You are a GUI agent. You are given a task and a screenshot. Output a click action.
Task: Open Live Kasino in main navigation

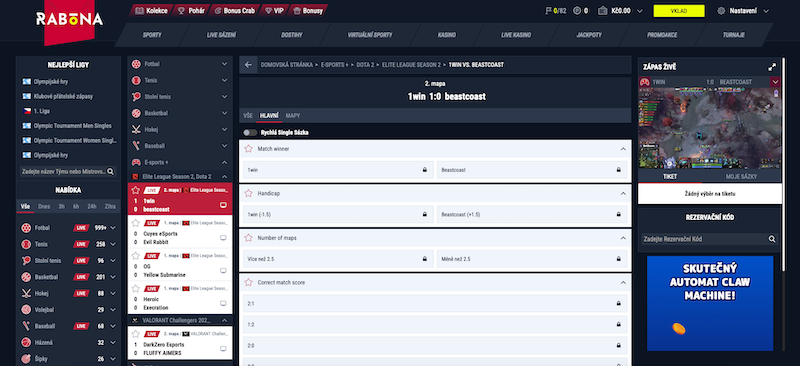516,35
